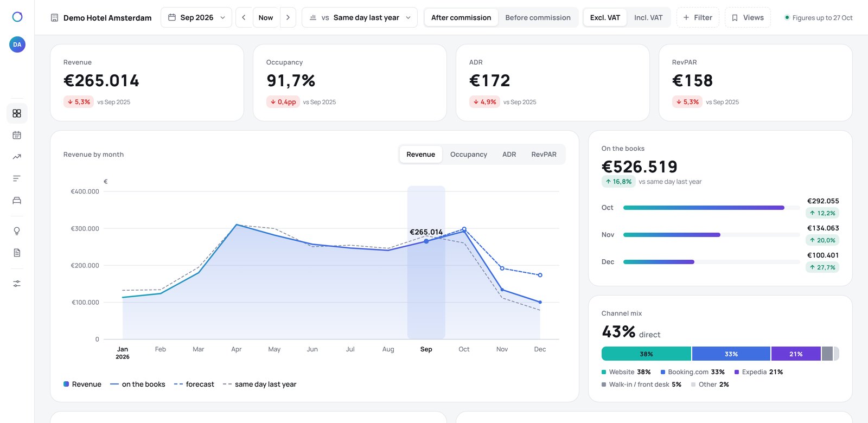Jump to Now period

pyautogui.click(x=266, y=17)
